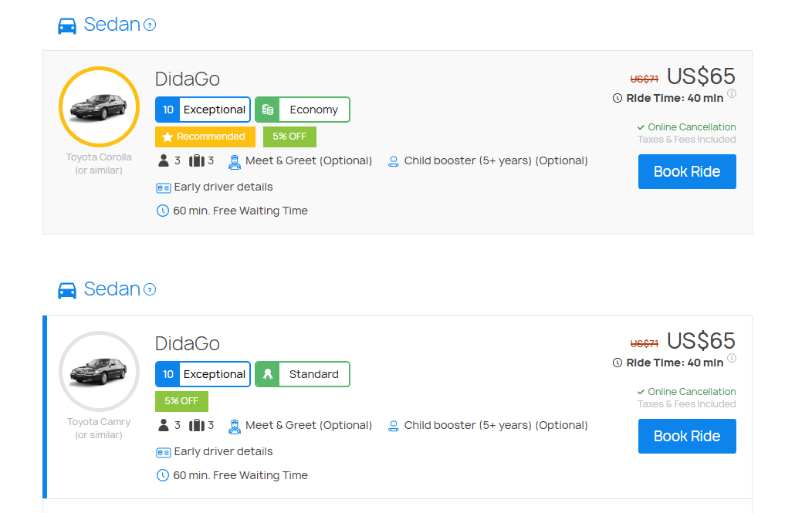812x513 pixels.
Task: Click the crossed-out US$71 price on Camry card
Action: [645, 344]
